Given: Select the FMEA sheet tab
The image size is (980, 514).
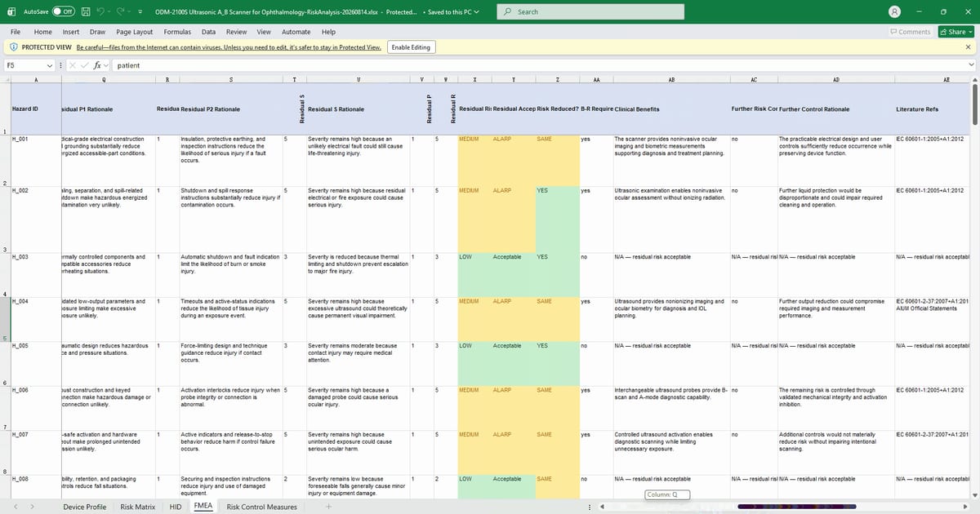Looking at the screenshot, I should coord(203,507).
